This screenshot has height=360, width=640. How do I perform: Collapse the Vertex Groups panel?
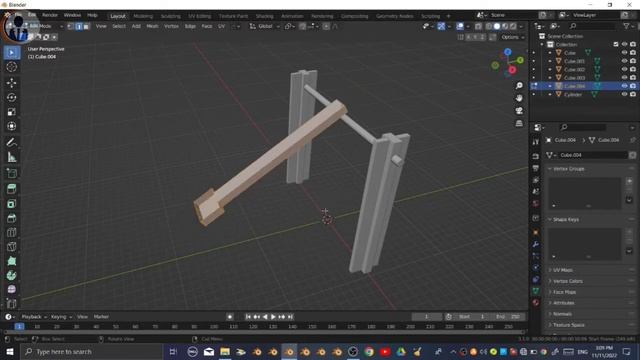click(x=568, y=169)
